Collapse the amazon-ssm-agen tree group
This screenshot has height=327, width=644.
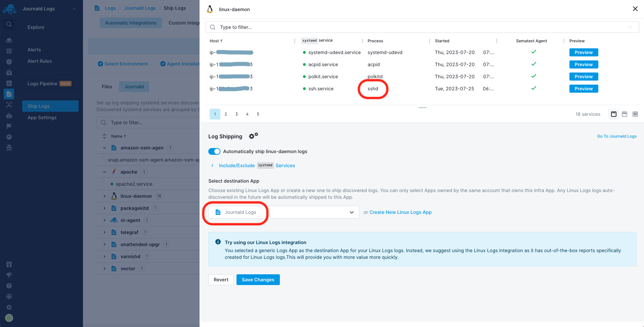(104, 148)
